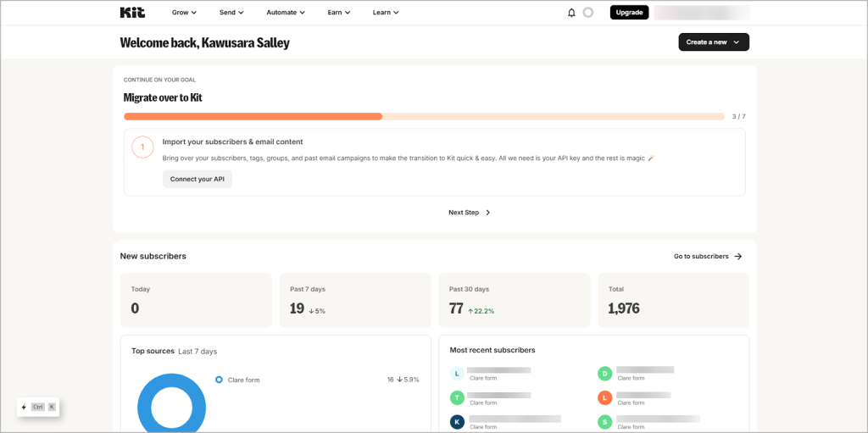
Task: Click the green T subscriber avatar
Action: [457, 397]
